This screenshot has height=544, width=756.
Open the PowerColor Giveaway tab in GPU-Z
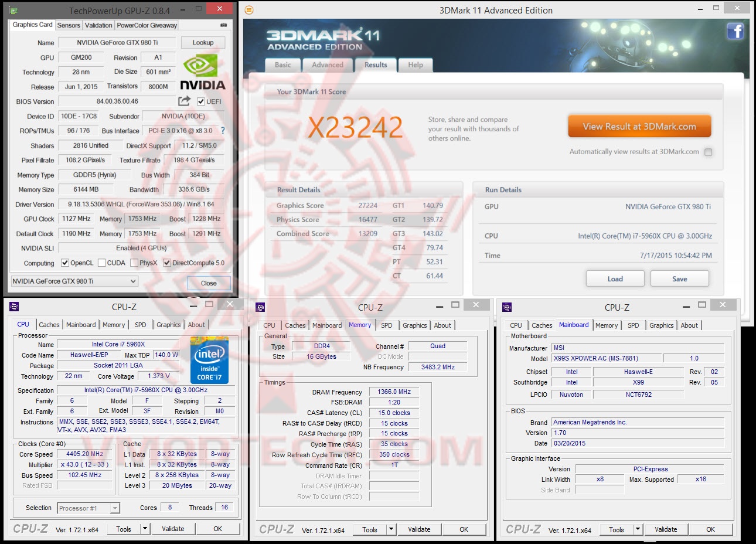tap(147, 25)
